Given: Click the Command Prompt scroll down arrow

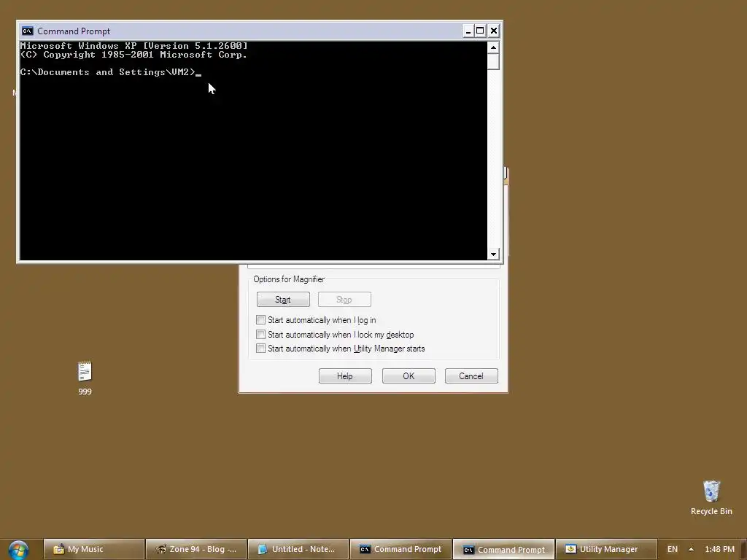Looking at the screenshot, I should pyautogui.click(x=493, y=254).
